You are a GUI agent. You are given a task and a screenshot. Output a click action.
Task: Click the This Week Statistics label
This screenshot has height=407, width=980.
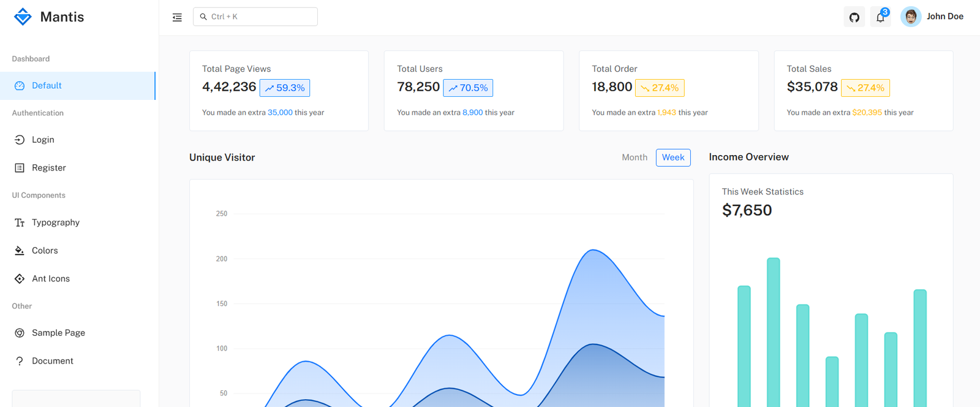(763, 192)
